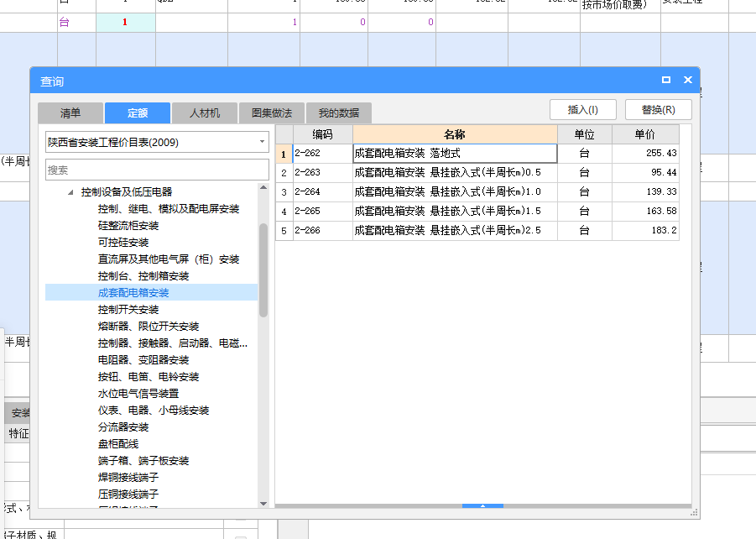
Task: Click row number 5 header
Action: (284, 231)
